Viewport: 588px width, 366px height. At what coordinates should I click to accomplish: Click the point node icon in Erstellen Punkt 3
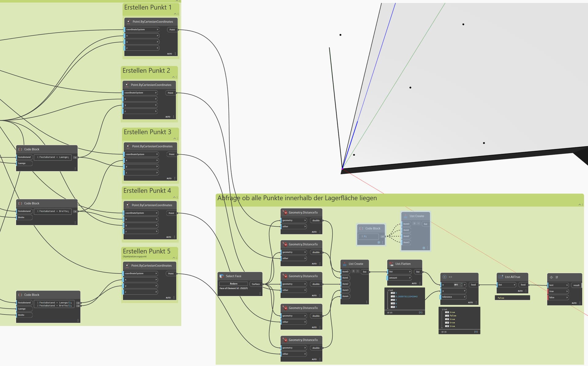128,147
